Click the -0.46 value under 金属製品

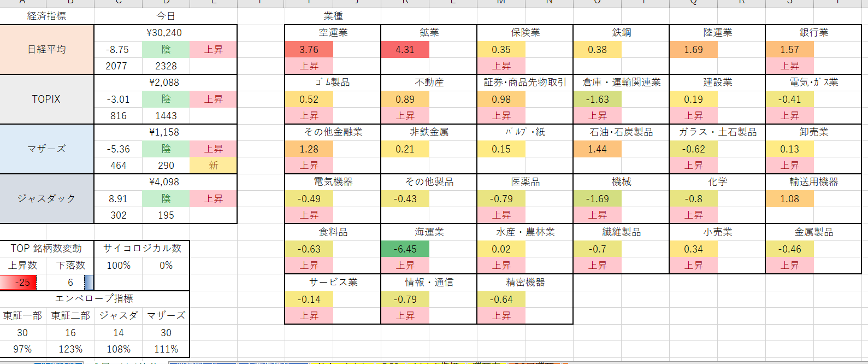(789, 249)
